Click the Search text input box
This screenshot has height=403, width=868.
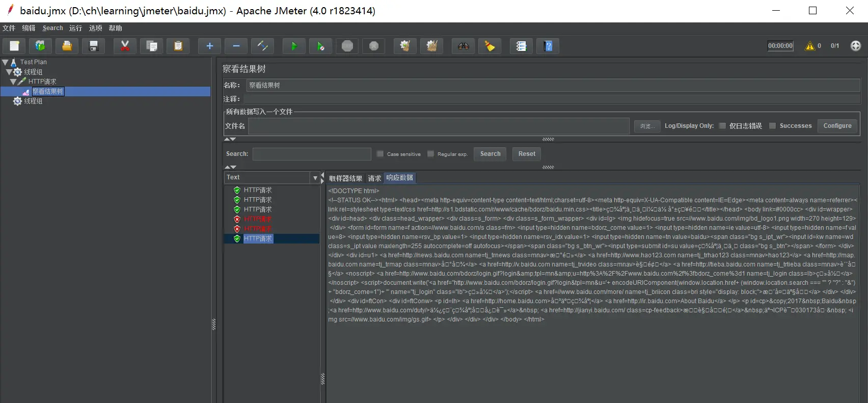click(312, 154)
